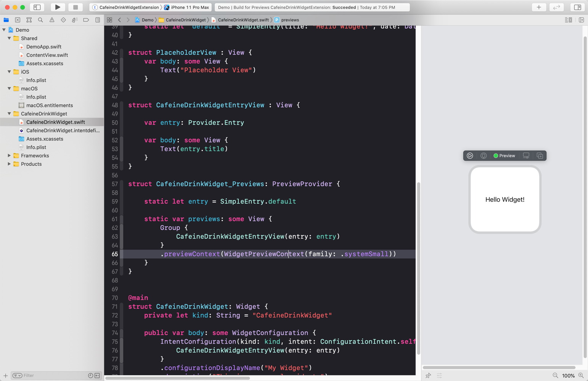The height and width of the screenshot is (381, 588).
Task: Open Shared Assets.xcassets
Action: tap(45, 63)
